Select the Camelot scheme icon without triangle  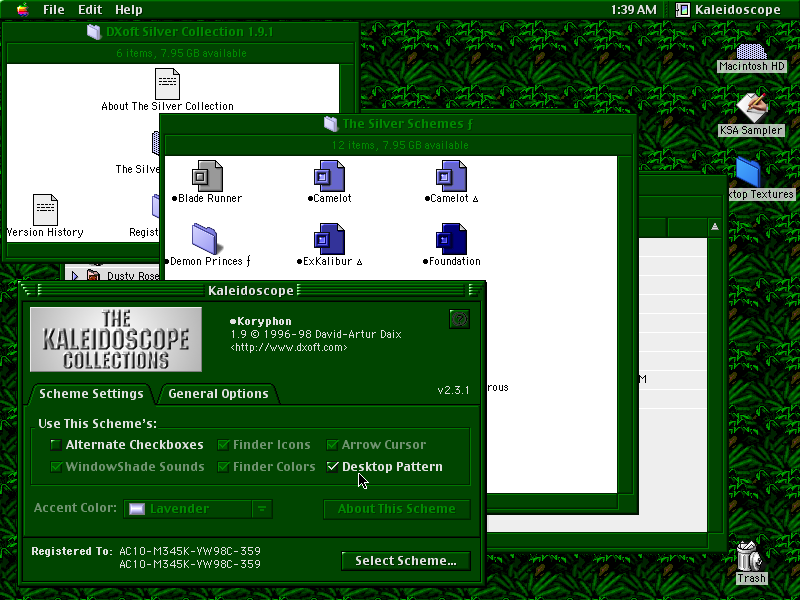point(329,176)
